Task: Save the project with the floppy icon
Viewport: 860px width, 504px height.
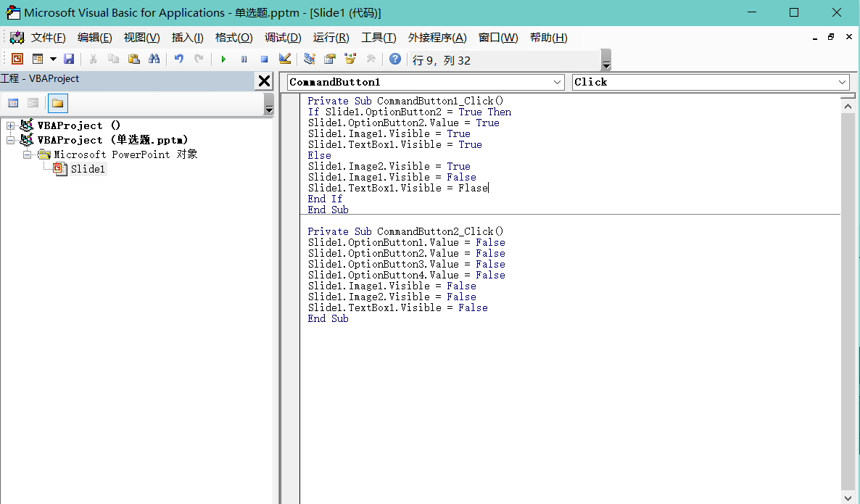Action: tap(69, 59)
